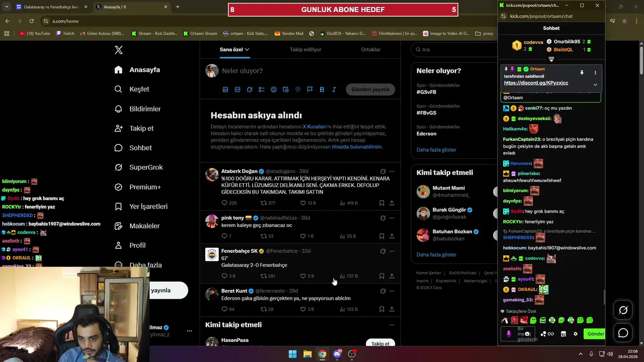Open Premium+ in the sidebar
The image size is (644, 362).
(137, 187)
